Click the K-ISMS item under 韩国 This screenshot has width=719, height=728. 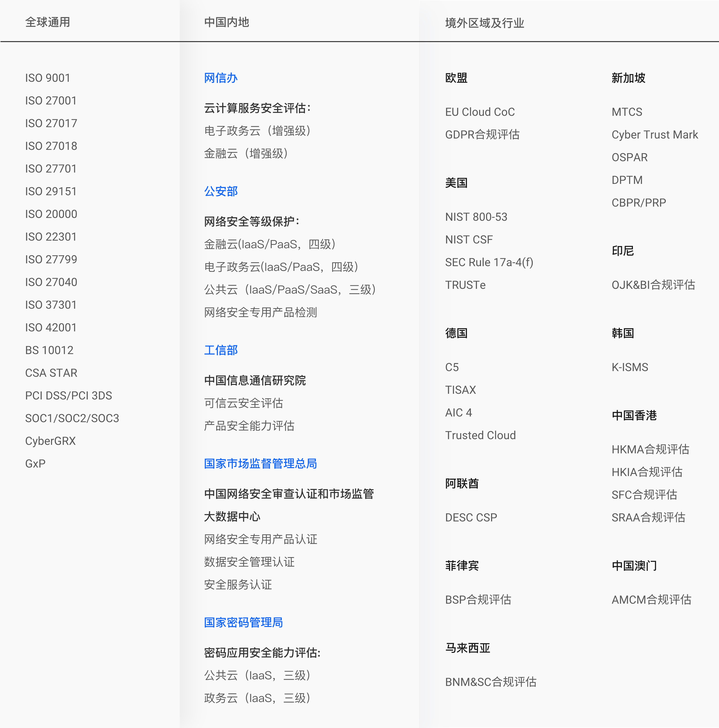click(630, 367)
